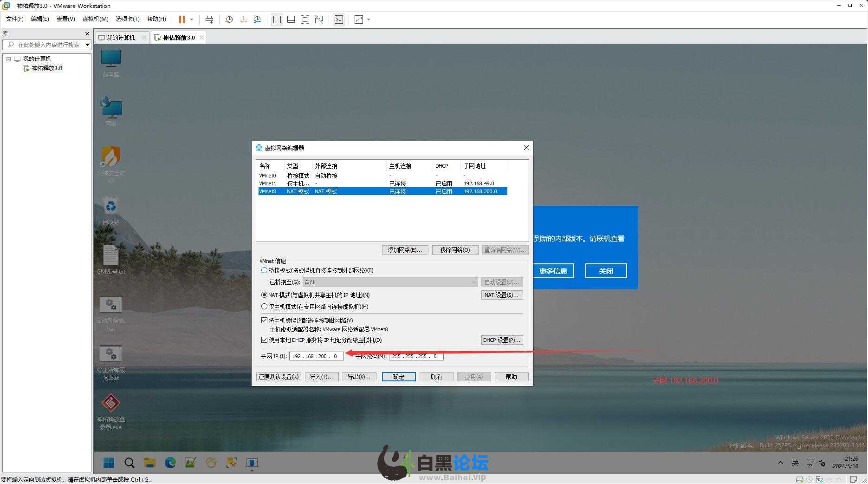Click the 添加网络(E)... button
The width and height of the screenshot is (868, 484).
point(405,250)
